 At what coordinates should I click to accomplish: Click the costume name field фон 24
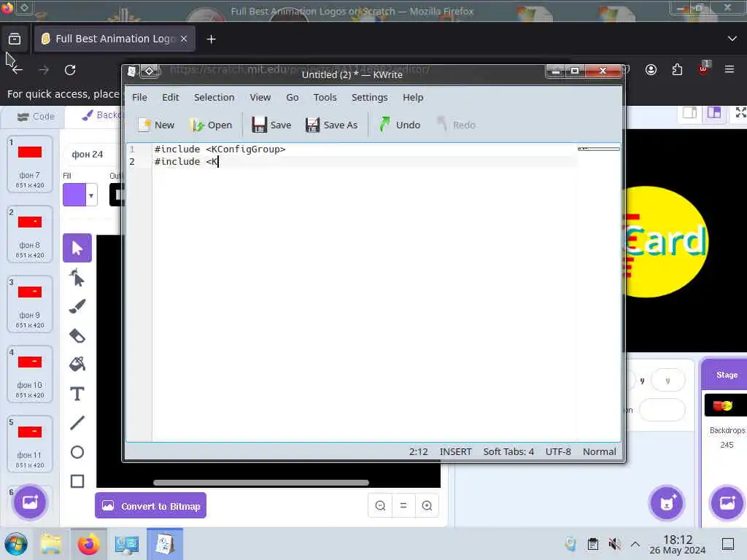pos(93,155)
